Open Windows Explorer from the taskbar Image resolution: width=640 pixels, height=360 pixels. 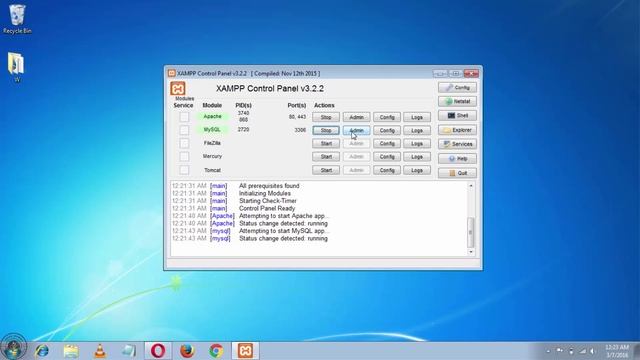point(71,351)
